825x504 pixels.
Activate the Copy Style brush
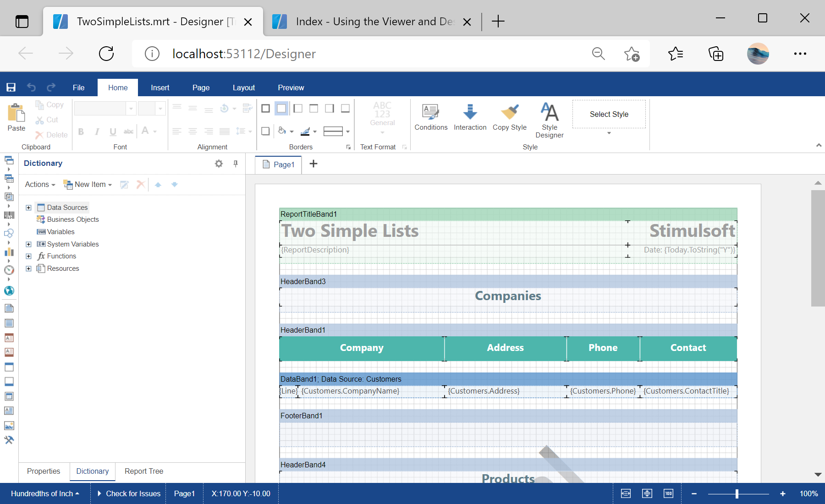pos(510,117)
